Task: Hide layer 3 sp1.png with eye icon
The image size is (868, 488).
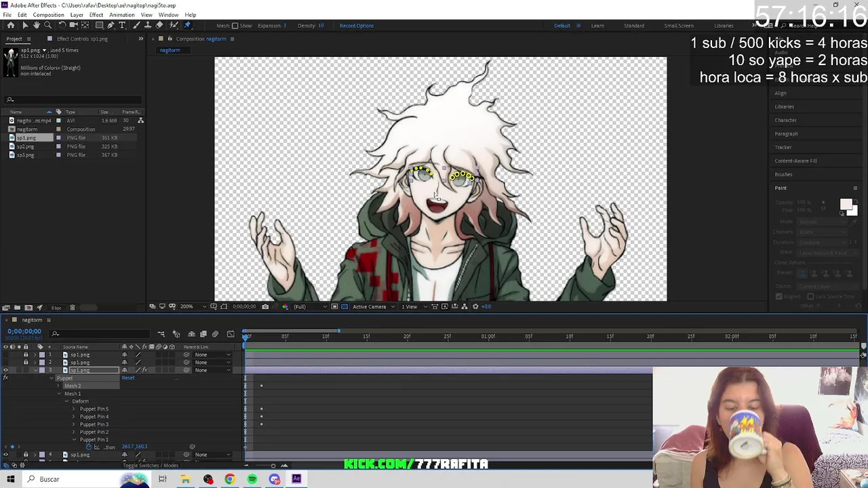Action: (x=5, y=370)
